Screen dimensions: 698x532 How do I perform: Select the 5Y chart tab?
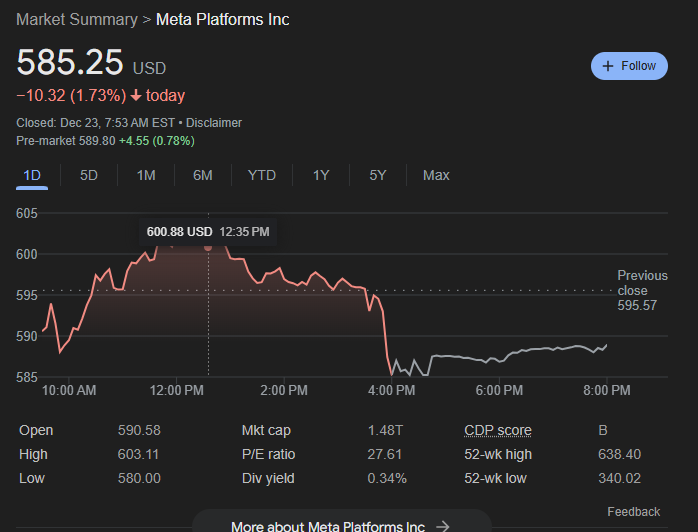tap(377, 175)
